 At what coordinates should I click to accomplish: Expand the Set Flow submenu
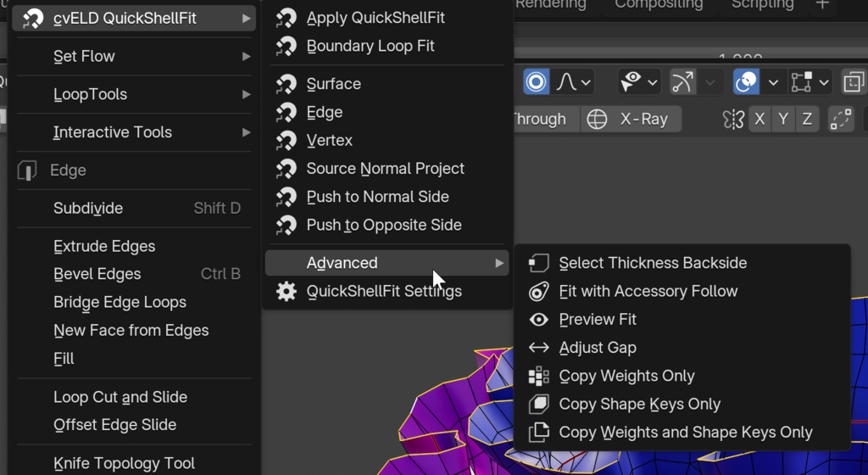(135, 56)
